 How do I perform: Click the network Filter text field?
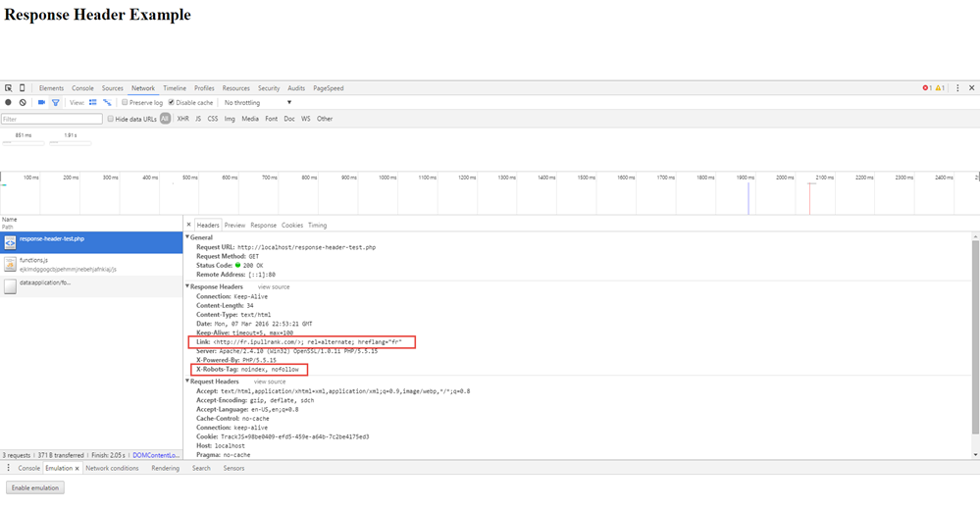coord(52,119)
